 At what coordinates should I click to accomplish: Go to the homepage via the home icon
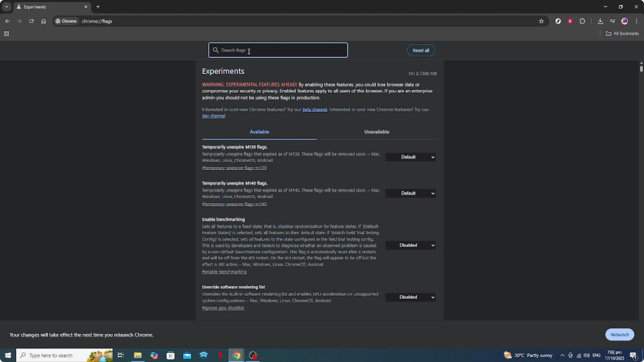(44, 21)
